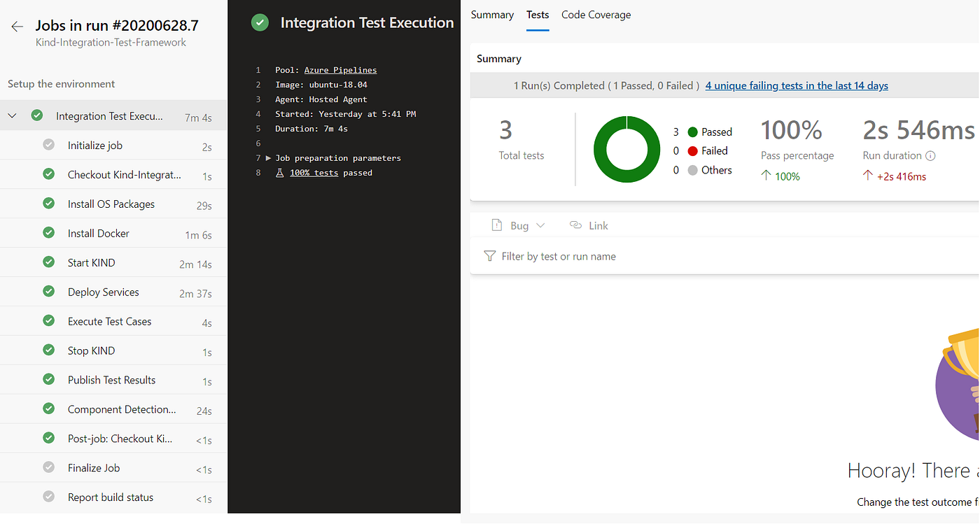Click the green check icon on the Deploy Services step

coord(48,292)
